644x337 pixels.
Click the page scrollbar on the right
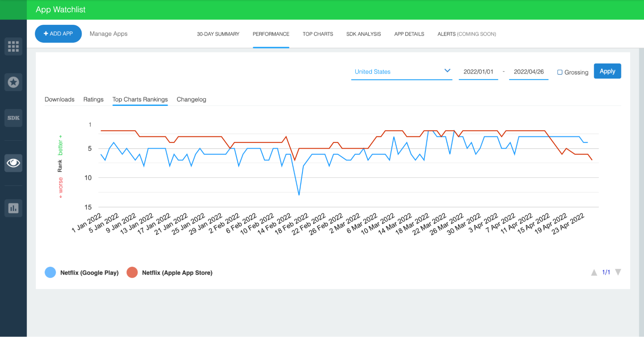tap(641, 192)
